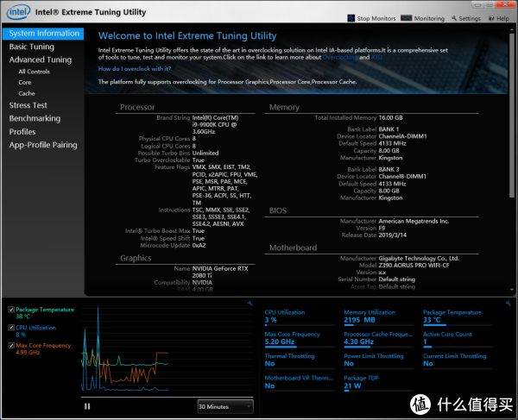Click BIOS release date '2019/3/14'
The width and height of the screenshot is (518, 420).
pyautogui.click(x=393, y=235)
